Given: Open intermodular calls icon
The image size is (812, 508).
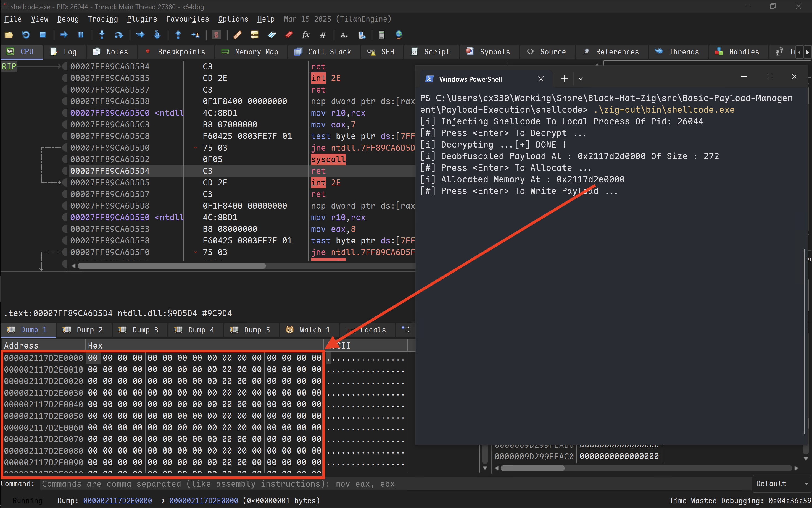Looking at the screenshot, I should click(362, 35).
